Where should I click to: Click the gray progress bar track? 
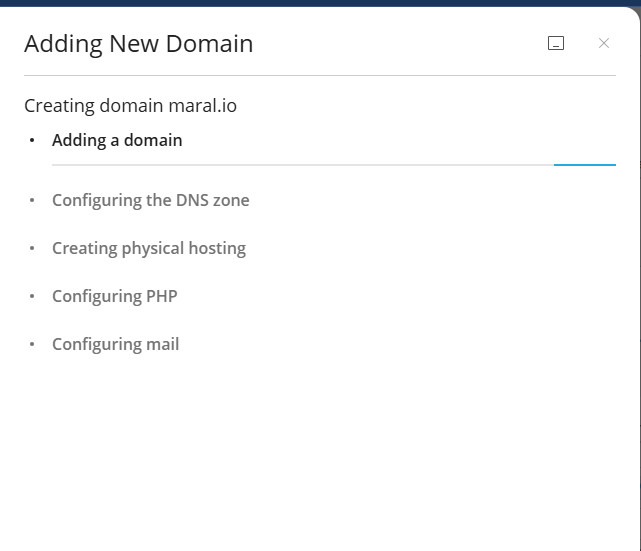(300, 164)
